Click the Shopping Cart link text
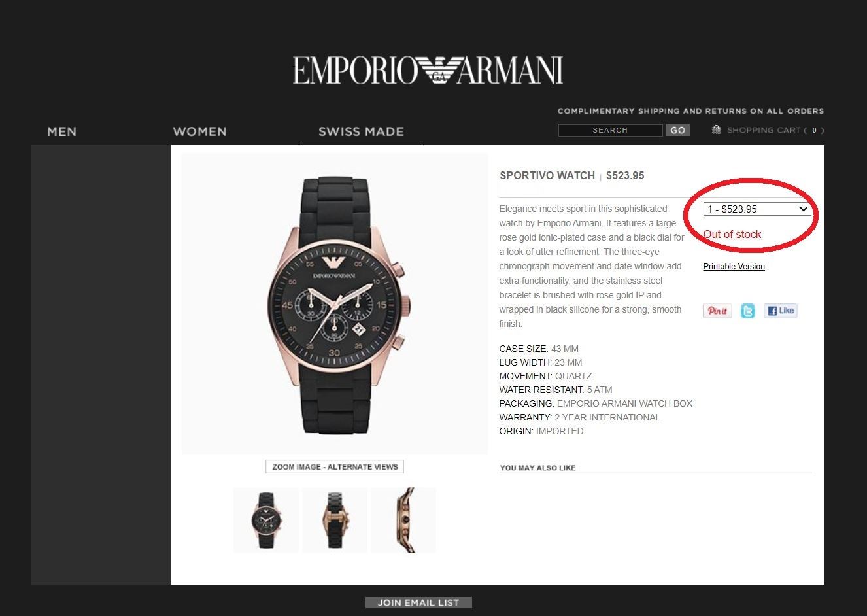867x616 pixels. [x=764, y=130]
